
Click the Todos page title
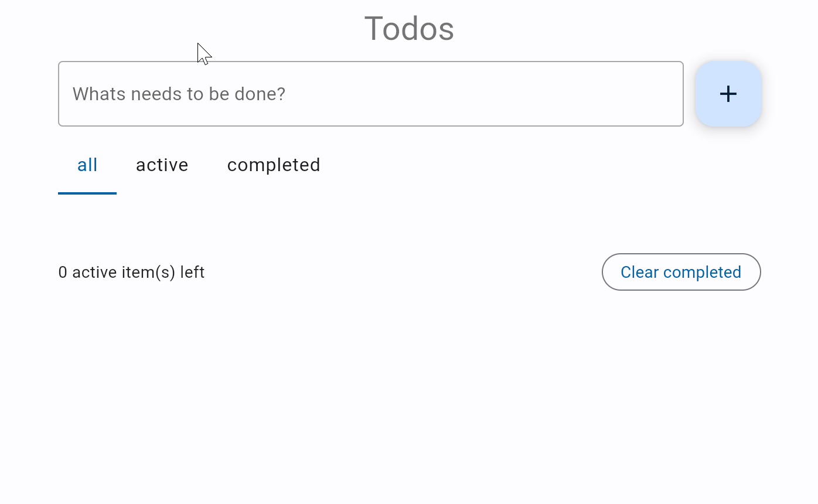[x=409, y=28]
